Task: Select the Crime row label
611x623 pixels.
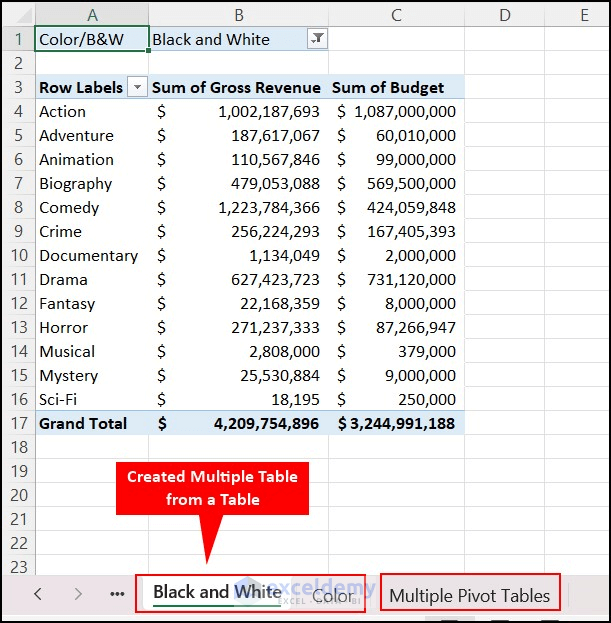Action: pyautogui.click(x=60, y=232)
